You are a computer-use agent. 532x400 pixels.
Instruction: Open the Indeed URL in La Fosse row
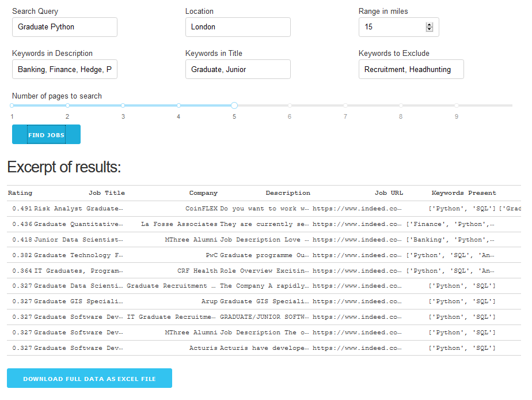pos(357,224)
